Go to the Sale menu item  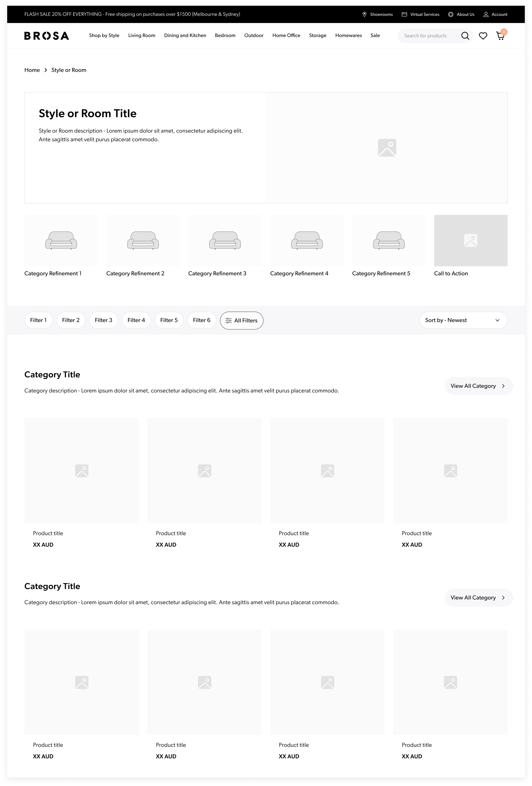pyautogui.click(x=375, y=36)
